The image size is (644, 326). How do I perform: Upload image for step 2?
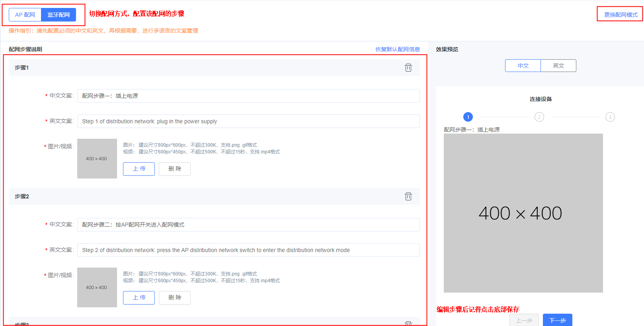point(139,298)
